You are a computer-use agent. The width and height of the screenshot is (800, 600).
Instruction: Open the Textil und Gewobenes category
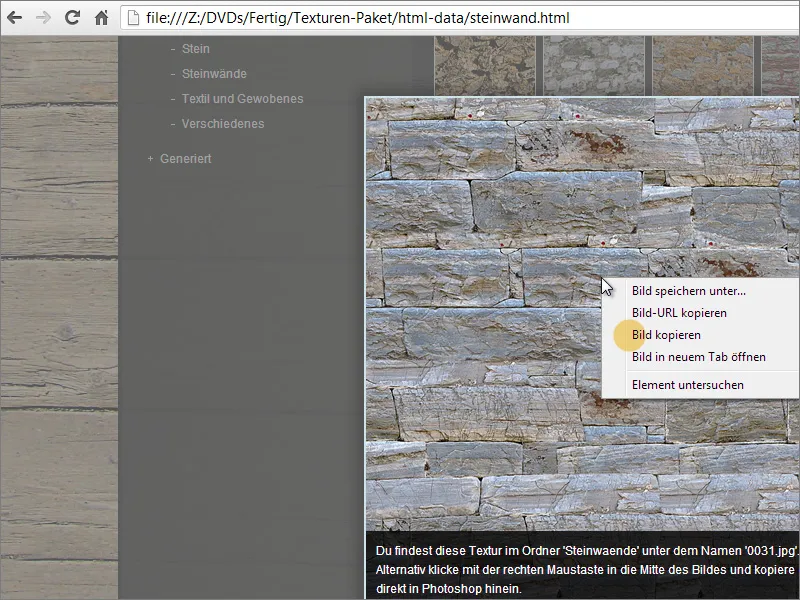coord(242,99)
